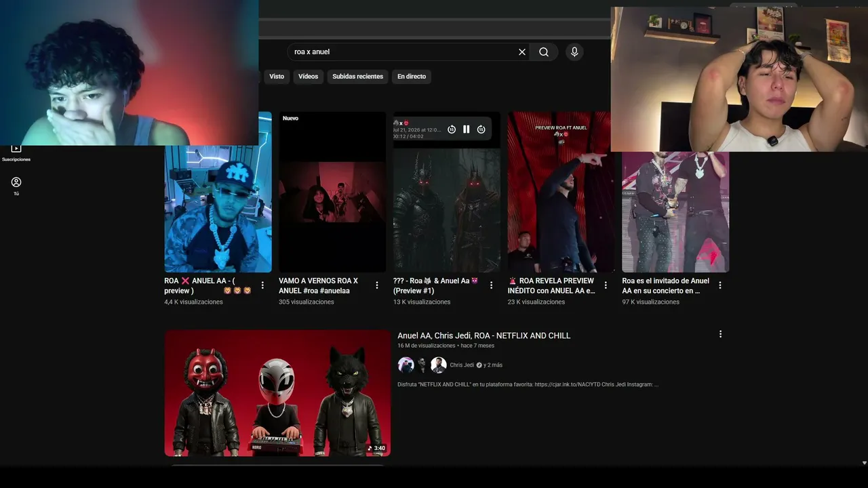The width and height of the screenshot is (868, 488).
Task: Open the short thumbnail marked Nuevo
Action: click(x=332, y=192)
